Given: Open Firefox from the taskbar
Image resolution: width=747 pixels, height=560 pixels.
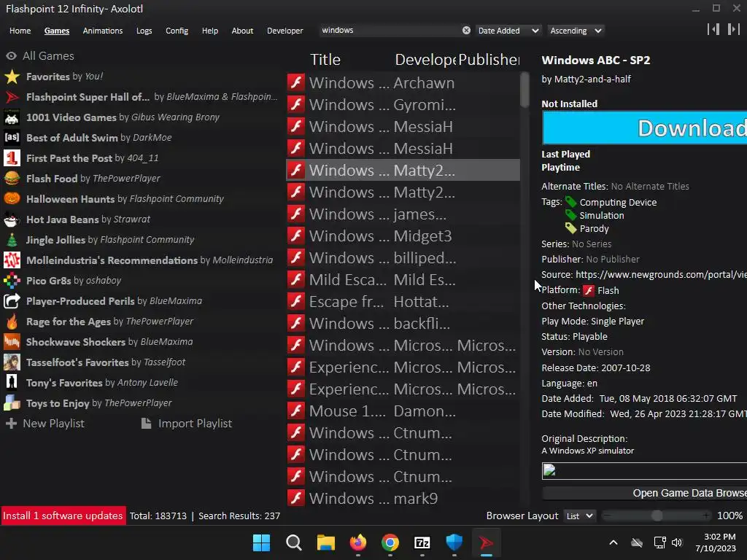Looking at the screenshot, I should click(x=357, y=542).
